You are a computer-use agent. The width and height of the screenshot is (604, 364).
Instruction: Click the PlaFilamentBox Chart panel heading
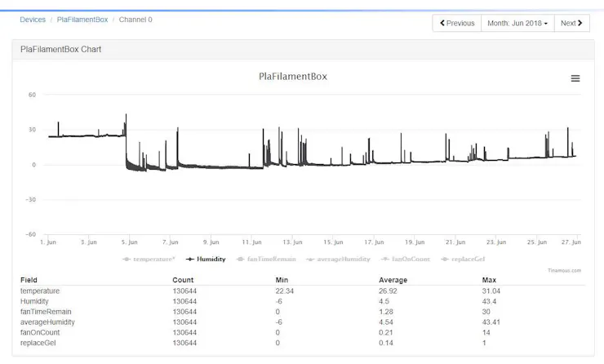[x=61, y=49]
